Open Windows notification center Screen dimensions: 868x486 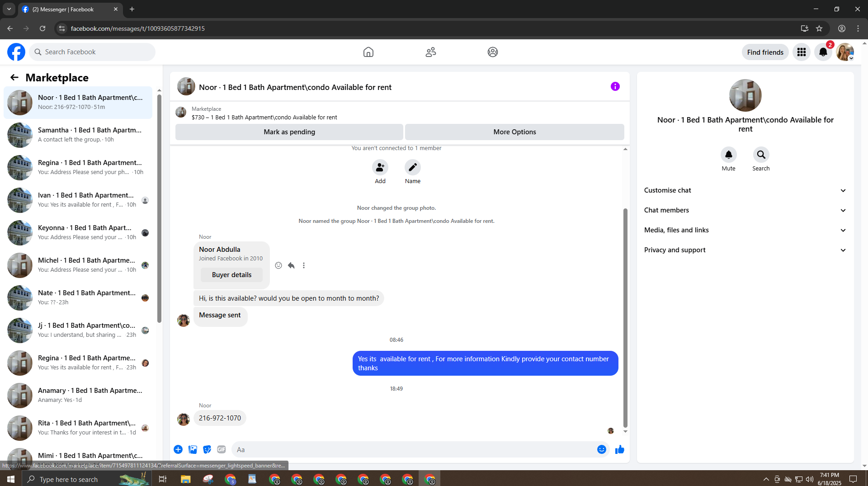[853, 479]
